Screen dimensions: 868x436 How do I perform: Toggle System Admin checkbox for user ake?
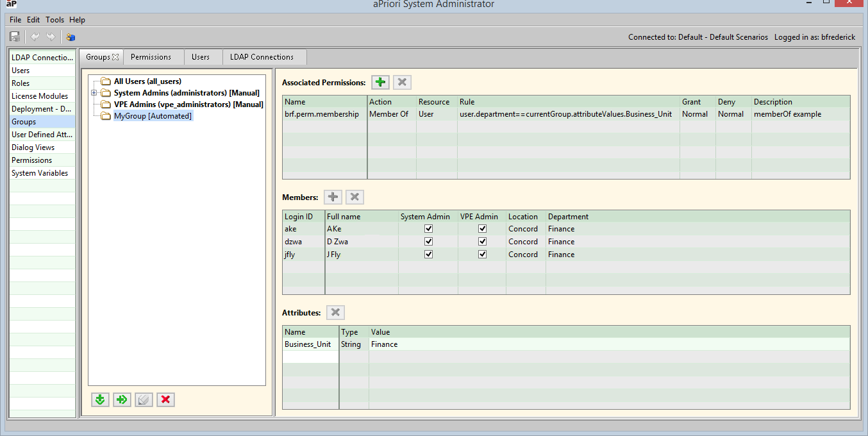(428, 229)
